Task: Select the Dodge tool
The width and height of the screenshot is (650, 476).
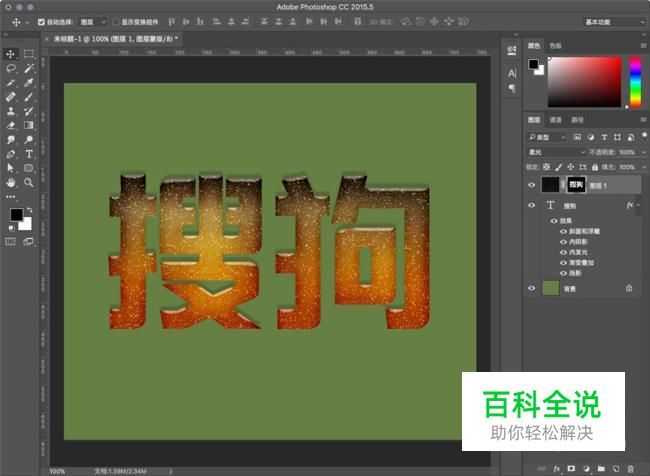Action: coord(29,140)
